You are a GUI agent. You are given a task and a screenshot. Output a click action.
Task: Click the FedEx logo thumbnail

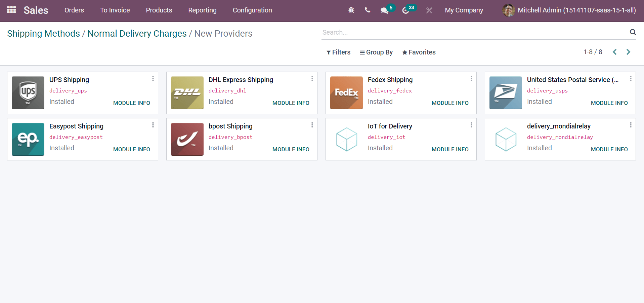tap(346, 93)
